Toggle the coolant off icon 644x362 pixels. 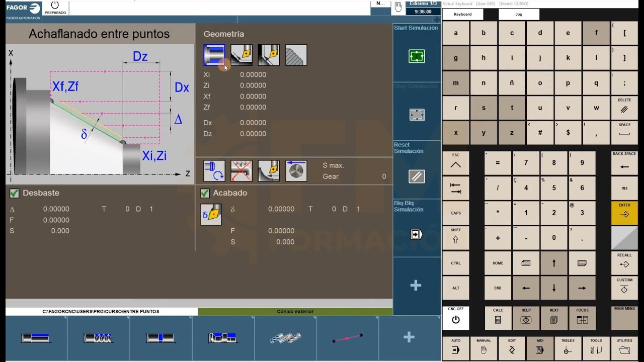[x=242, y=171]
